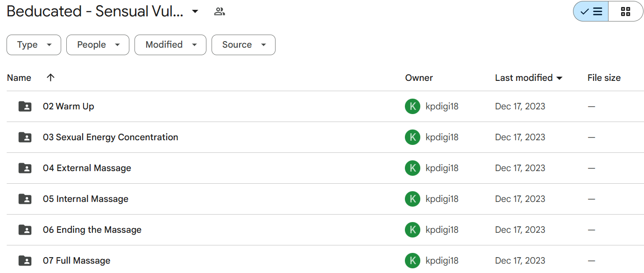Click the 'Beducated - Sensual Vul...' folder title
644x273 pixels.
tap(95, 12)
